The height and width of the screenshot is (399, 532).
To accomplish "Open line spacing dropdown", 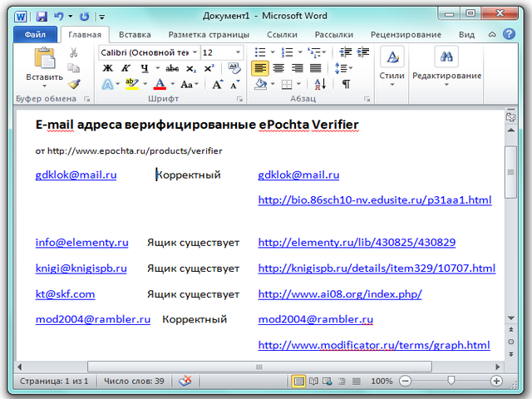I will pyautogui.click(x=343, y=68).
